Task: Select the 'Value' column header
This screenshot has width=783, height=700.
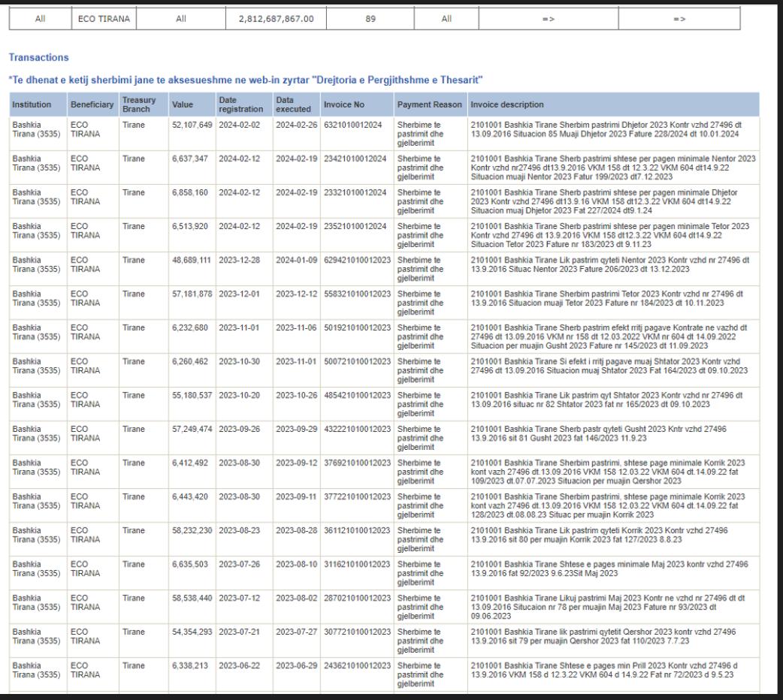Action: click(x=183, y=104)
